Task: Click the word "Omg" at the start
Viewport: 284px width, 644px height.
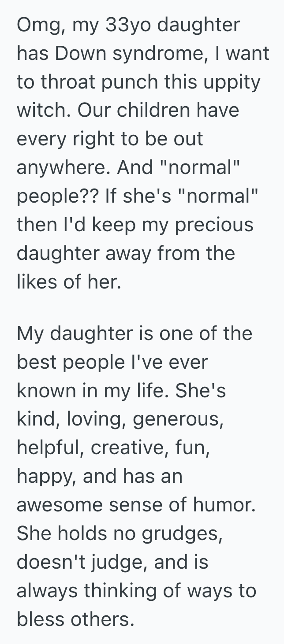Action: [x=35, y=25]
